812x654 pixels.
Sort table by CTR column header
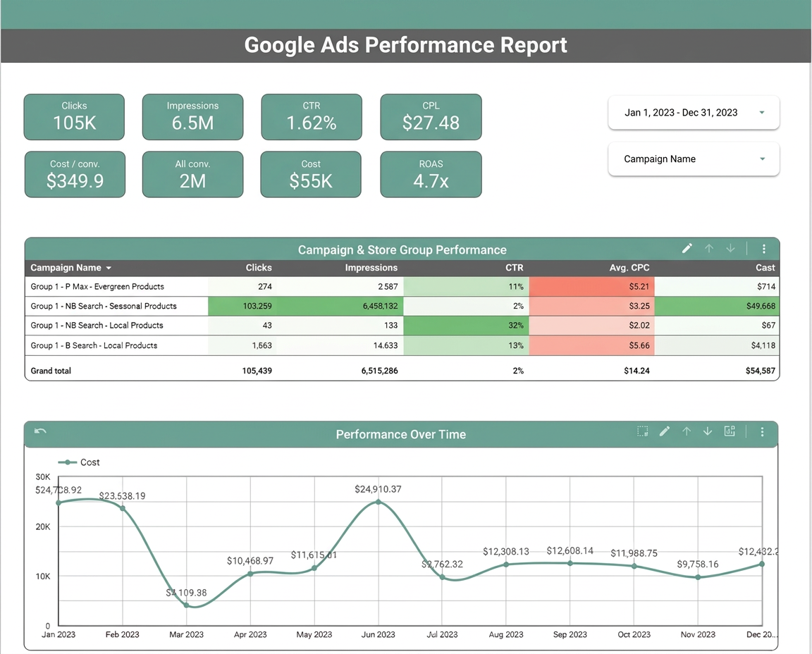(515, 268)
